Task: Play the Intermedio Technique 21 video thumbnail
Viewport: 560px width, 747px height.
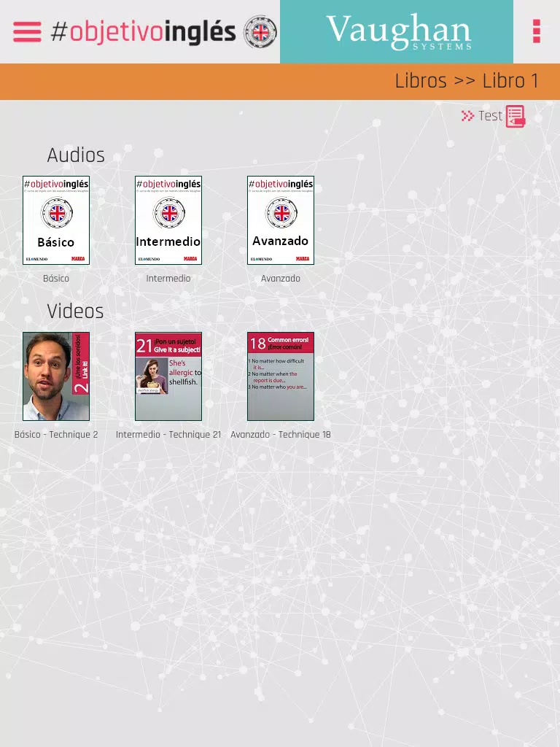Action: coord(168,376)
